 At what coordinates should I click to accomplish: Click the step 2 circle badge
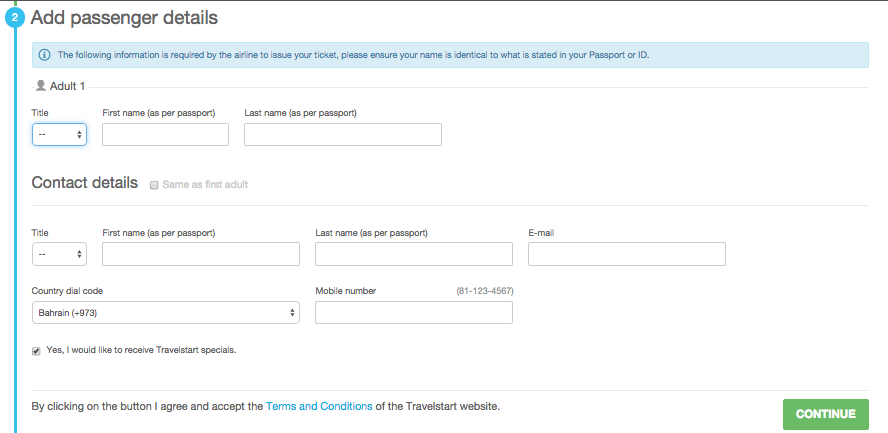click(14, 18)
